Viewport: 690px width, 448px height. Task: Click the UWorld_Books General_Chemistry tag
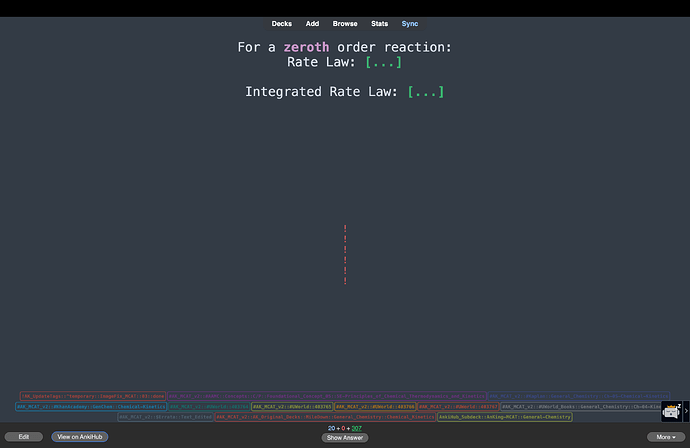[x=581, y=407]
